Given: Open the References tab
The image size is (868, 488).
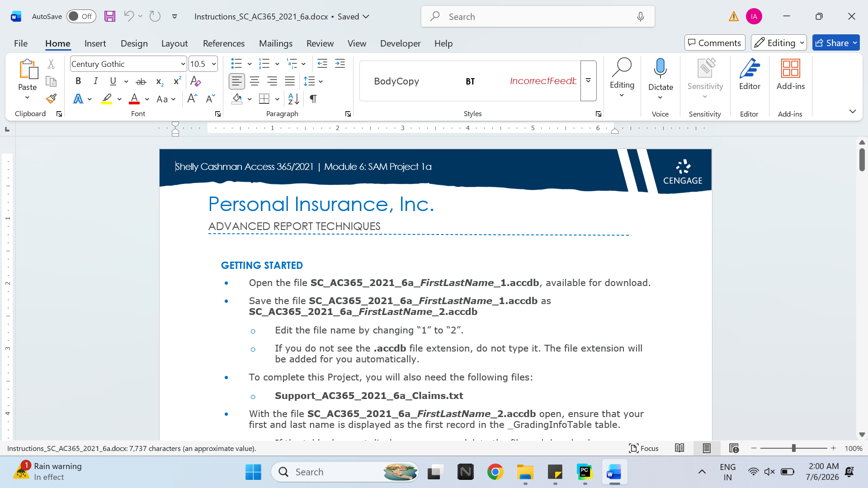Looking at the screenshot, I should (224, 43).
